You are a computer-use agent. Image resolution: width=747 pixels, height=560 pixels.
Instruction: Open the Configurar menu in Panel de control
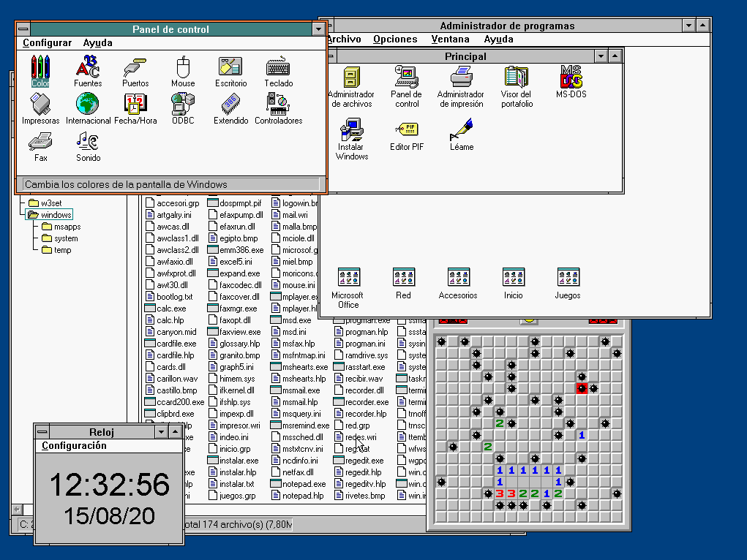click(x=46, y=42)
